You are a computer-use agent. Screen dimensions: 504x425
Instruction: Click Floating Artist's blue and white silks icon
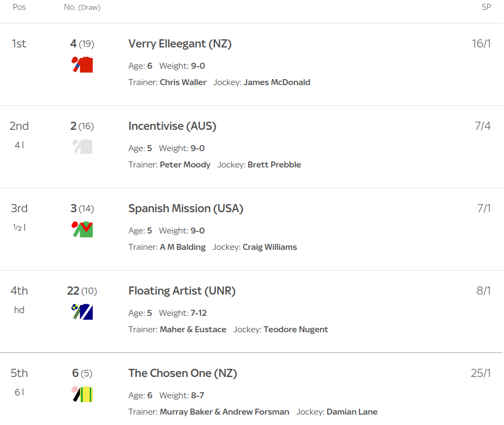point(82,312)
